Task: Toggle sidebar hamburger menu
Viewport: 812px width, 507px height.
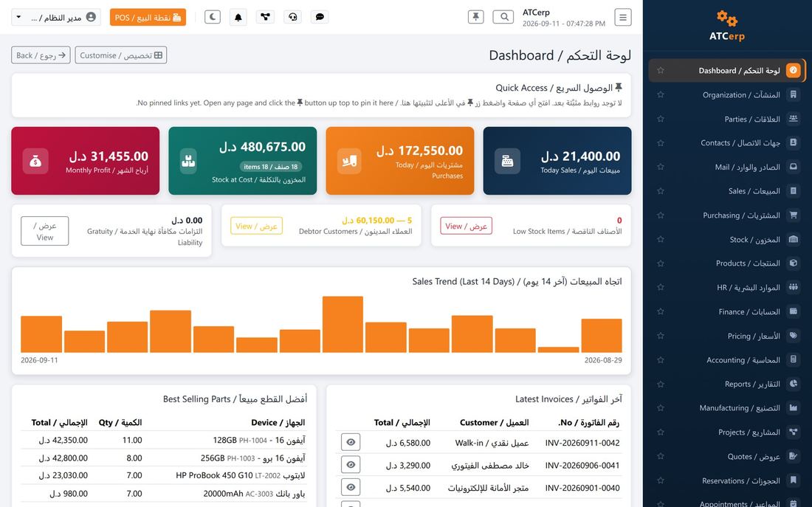Action: click(x=623, y=17)
